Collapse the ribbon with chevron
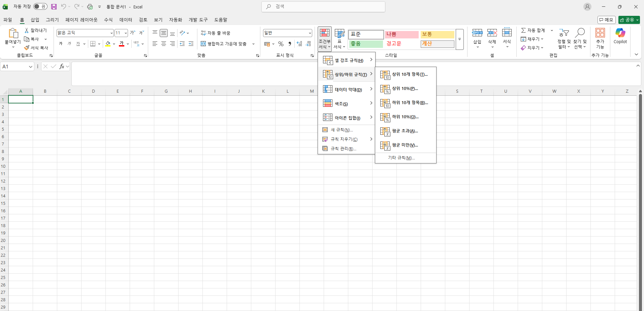This screenshot has height=311, width=644. click(636, 54)
